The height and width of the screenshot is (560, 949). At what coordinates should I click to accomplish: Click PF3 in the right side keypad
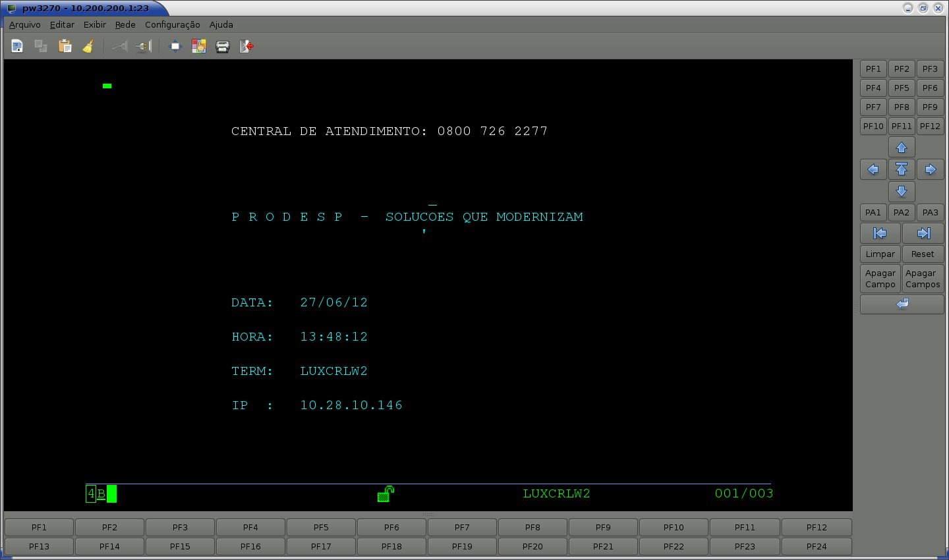[930, 69]
